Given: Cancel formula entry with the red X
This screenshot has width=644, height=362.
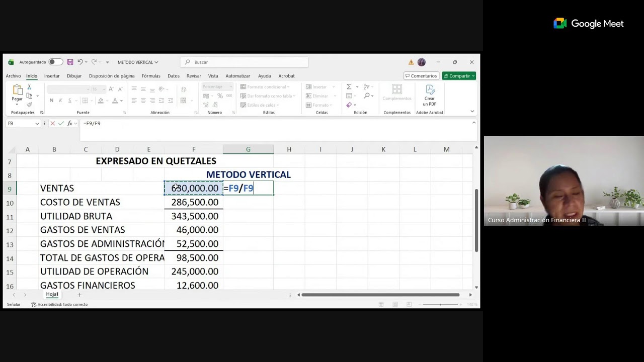Looking at the screenshot, I should (52, 123).
